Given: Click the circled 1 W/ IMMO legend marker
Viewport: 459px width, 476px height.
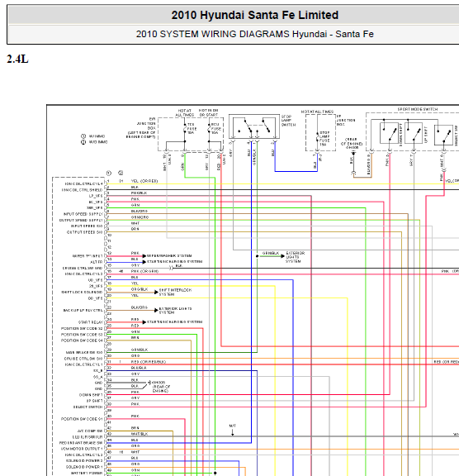Looking at the screenshot, I should tap(83, 136).
